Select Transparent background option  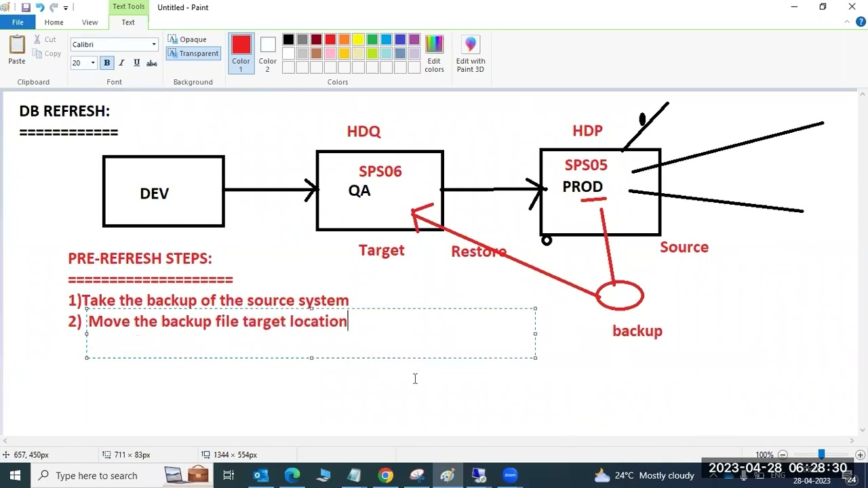(193, 54)
